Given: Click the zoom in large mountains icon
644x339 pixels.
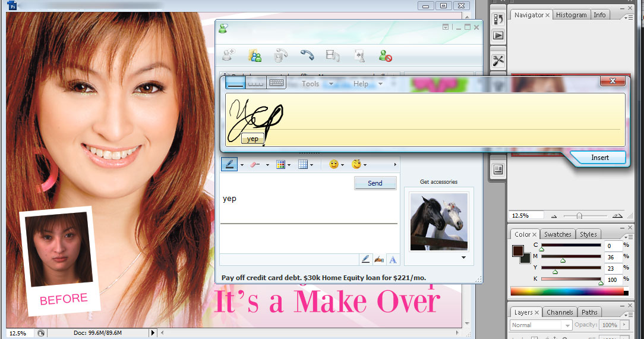Looking at the screenshot, I should (x=617, y=215).
